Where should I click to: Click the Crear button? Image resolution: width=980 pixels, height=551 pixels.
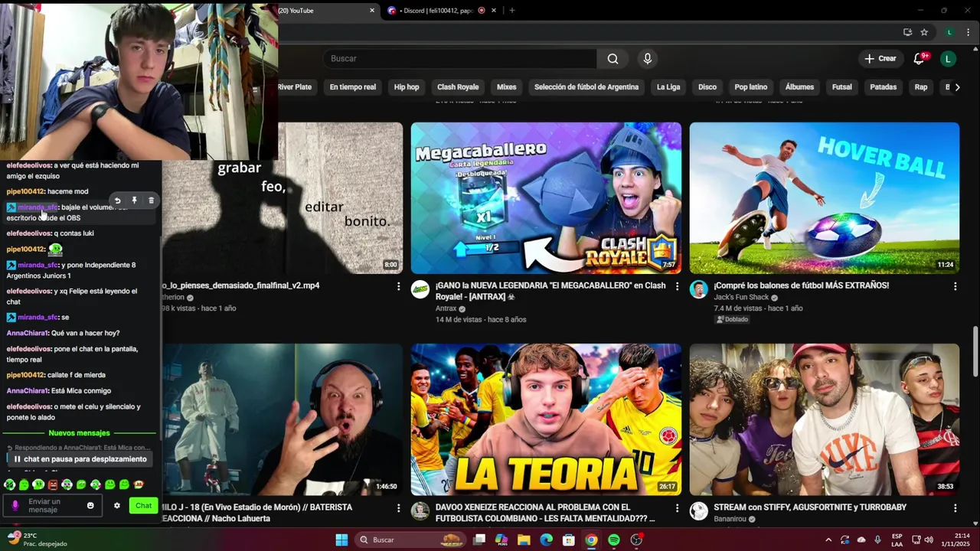[880, 59]
